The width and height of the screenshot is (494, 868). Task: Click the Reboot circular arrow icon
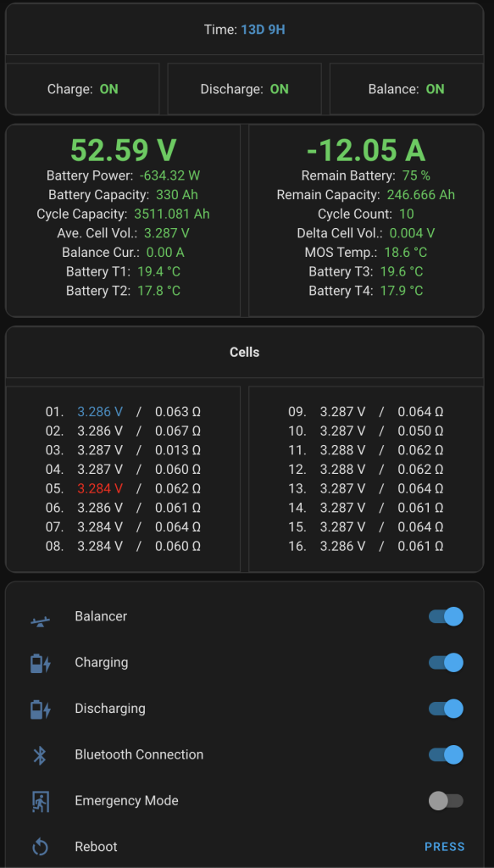tap(38, 847)
